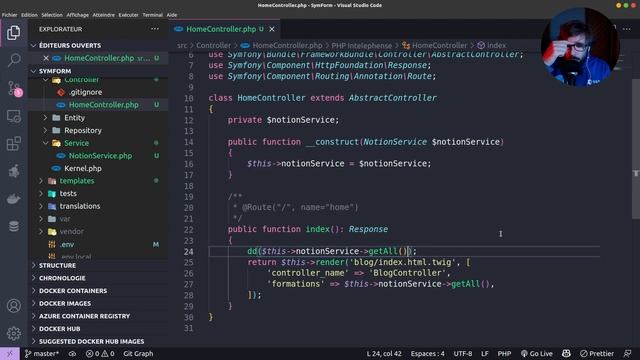Image resolution: width=640 pixels, height=360 pixels.
Task: Open Git Graph from status bar
Action: [x=138, y=353]
